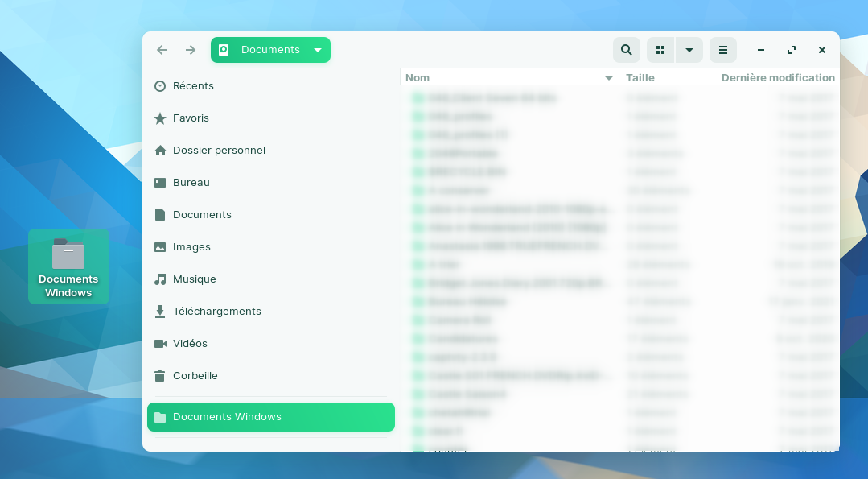Select Favoris in the sidebar
868x479 pixels.
[x=191, y=118]
